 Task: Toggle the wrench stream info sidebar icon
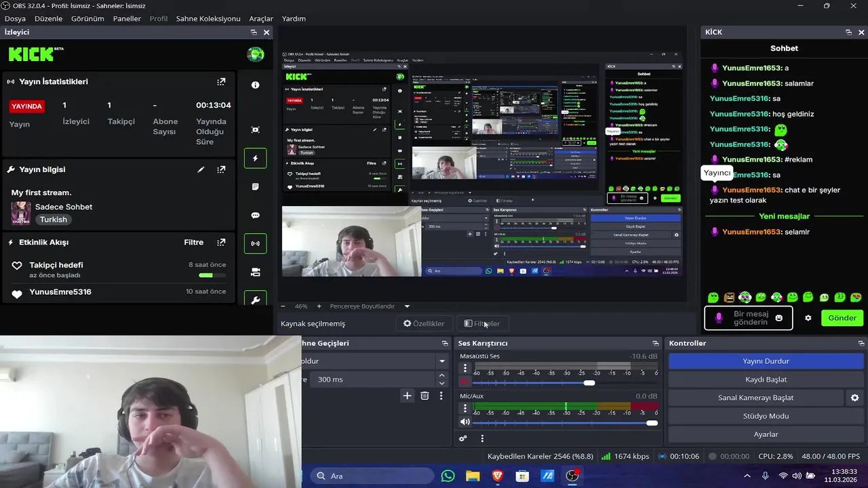[x=255, y=299]
